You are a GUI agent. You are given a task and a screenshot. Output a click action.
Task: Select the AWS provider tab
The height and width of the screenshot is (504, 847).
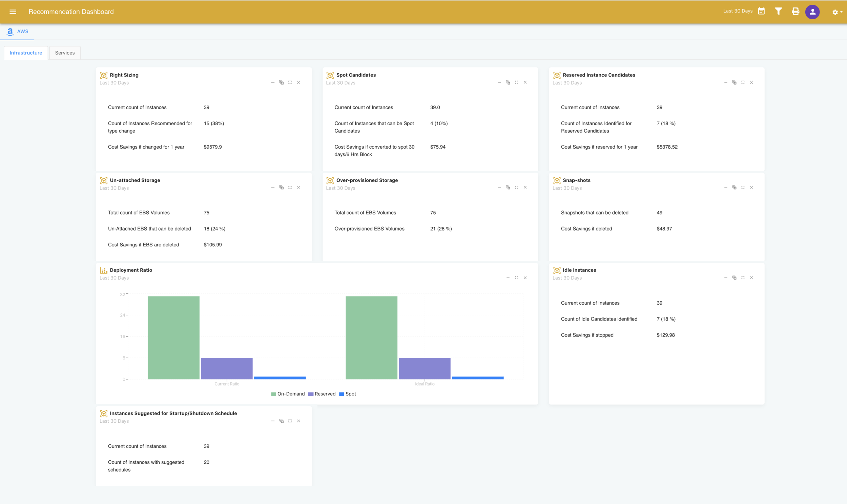pos(18,31)
